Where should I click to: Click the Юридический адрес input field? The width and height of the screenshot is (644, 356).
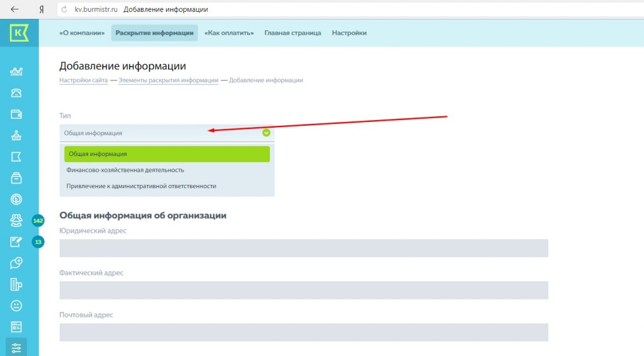304,248
